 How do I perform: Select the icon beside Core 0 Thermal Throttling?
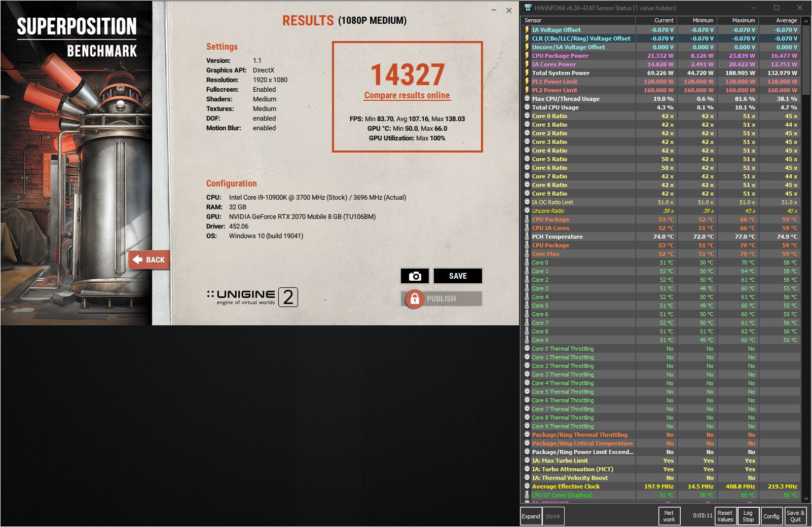527,349
